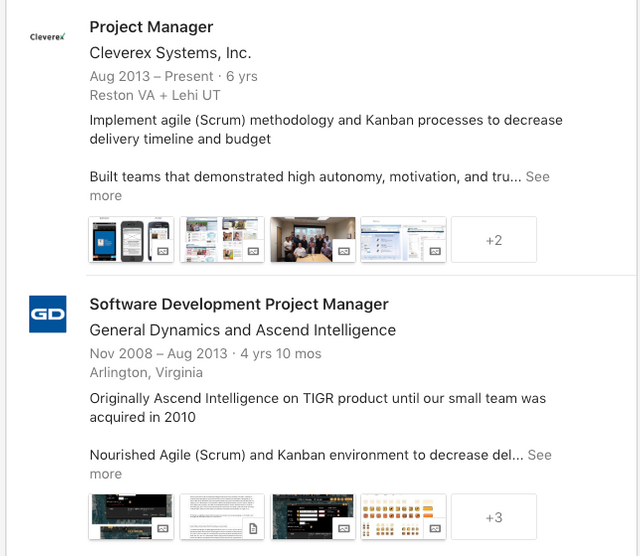Open the dark map with form thumbnail
Viewport: 640px width, 556px height.
tap(313, 517)
